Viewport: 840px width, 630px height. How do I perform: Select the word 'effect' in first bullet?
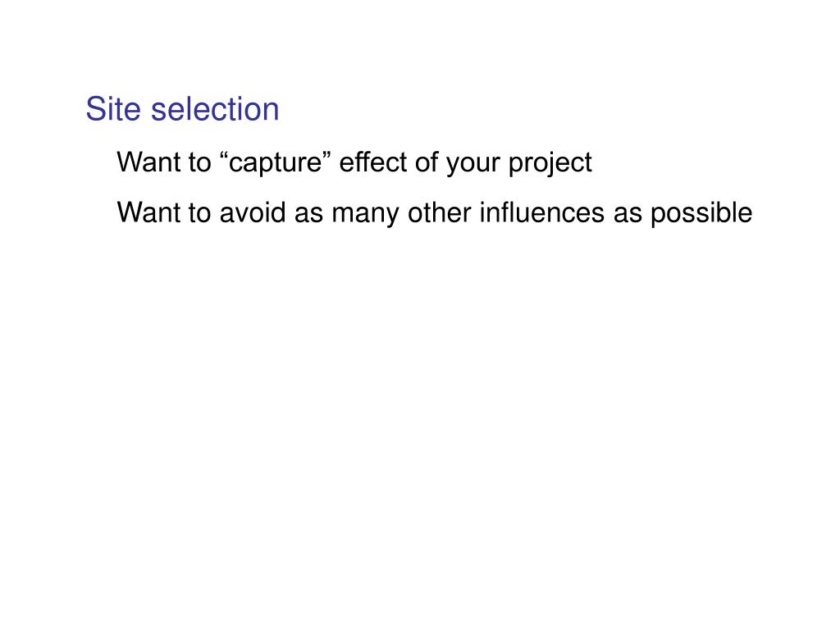pos(373,162)
